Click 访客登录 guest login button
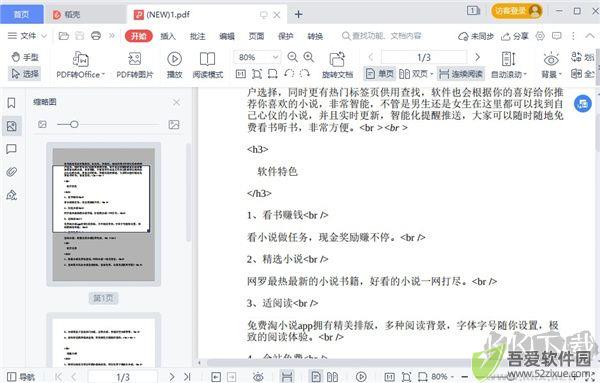This screenshot has height=383, width=600. click(x=517, y=11)
